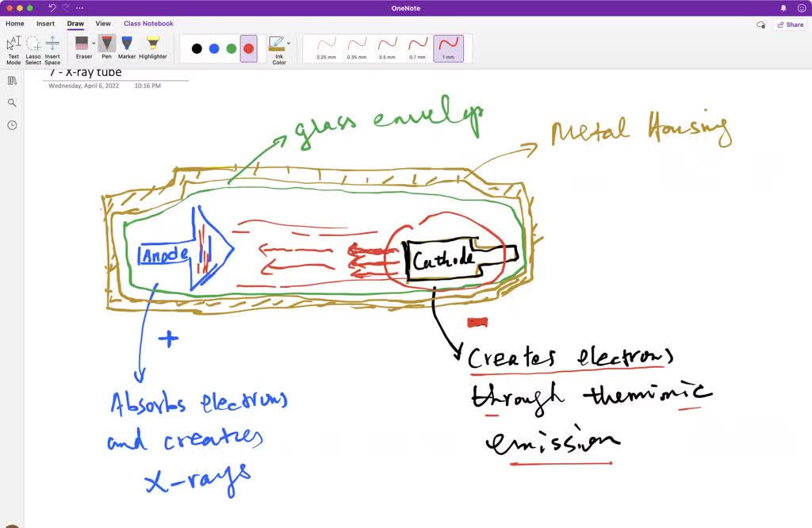812x528 pixels.
Task: Click the sync status cloud icon
Action: pos(760,25)
